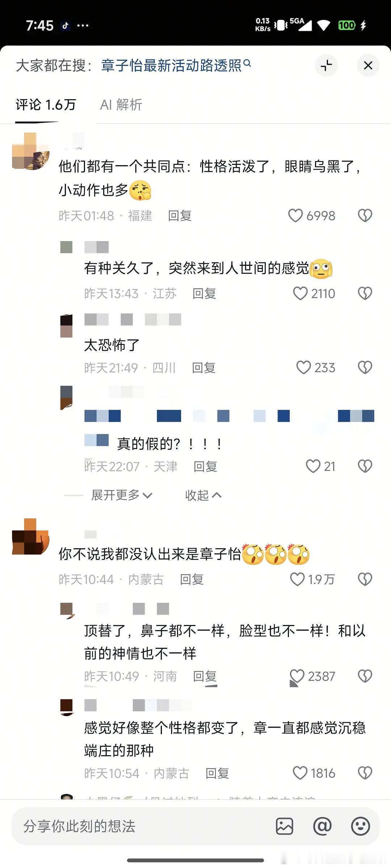Close the comments panel
This screenshot has height=868, width=391.
pyautogui.click(x=368, y=65)
